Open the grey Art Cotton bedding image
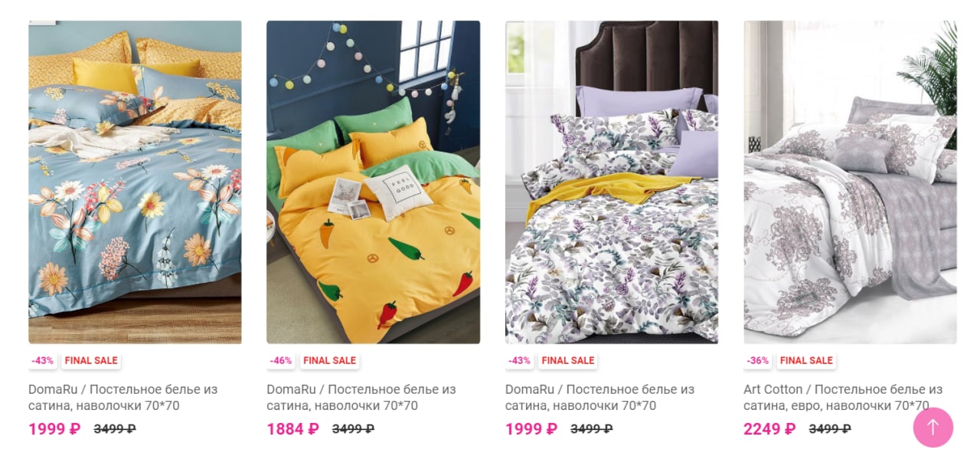Image resolution: width=980 pixels, height=456 pixels. pyautogui.click(x=850, y=182)
